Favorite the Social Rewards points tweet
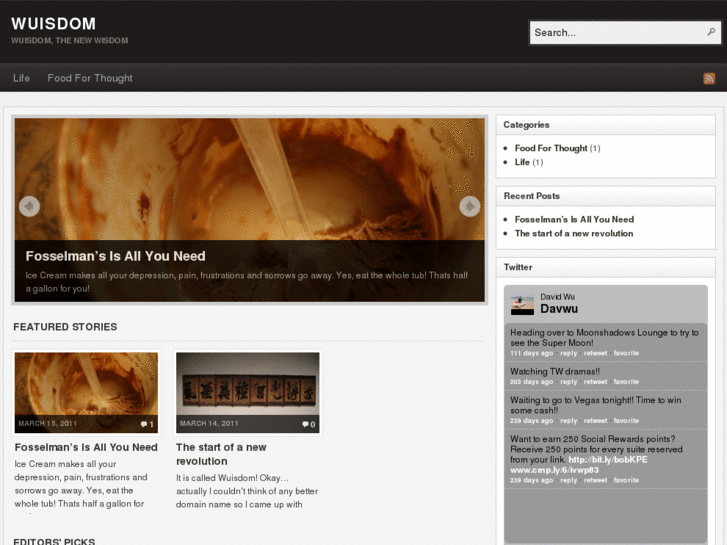Screen dimensions: 727x545 (626, 480)
